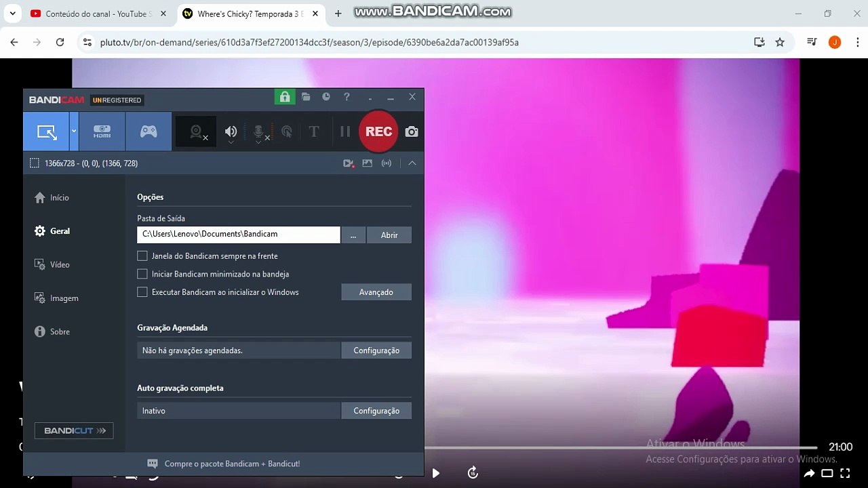The image size is (868, 488).
Task: Open the Imagem settings tab
Action: [x=56, y=298]
